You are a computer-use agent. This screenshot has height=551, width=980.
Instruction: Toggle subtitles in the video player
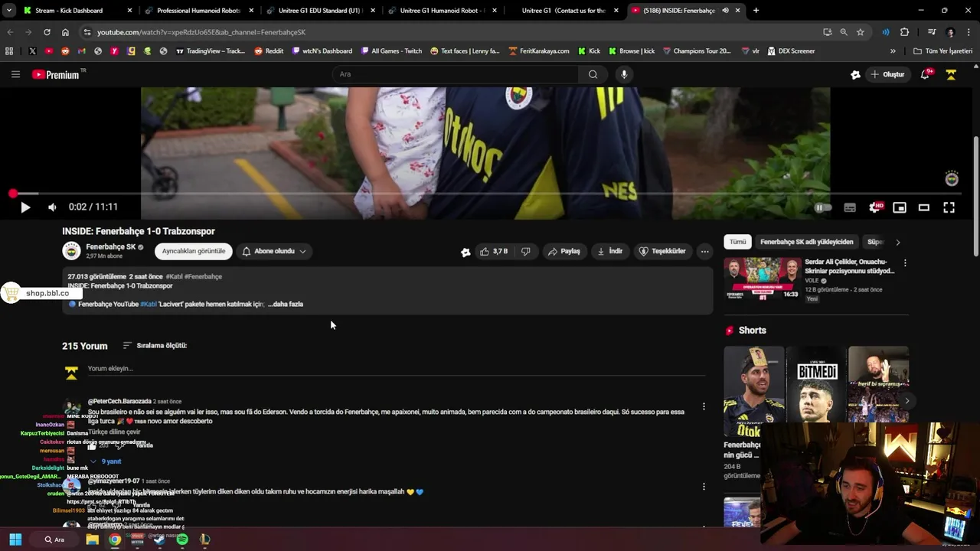[x=850, y=207]
